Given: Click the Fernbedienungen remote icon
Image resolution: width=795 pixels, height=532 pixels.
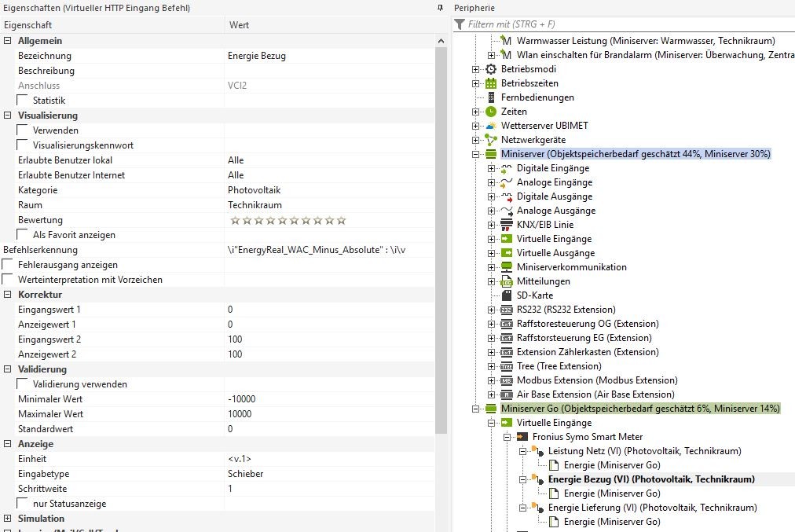Looking at the screenshot, I should tap(492, 97).
